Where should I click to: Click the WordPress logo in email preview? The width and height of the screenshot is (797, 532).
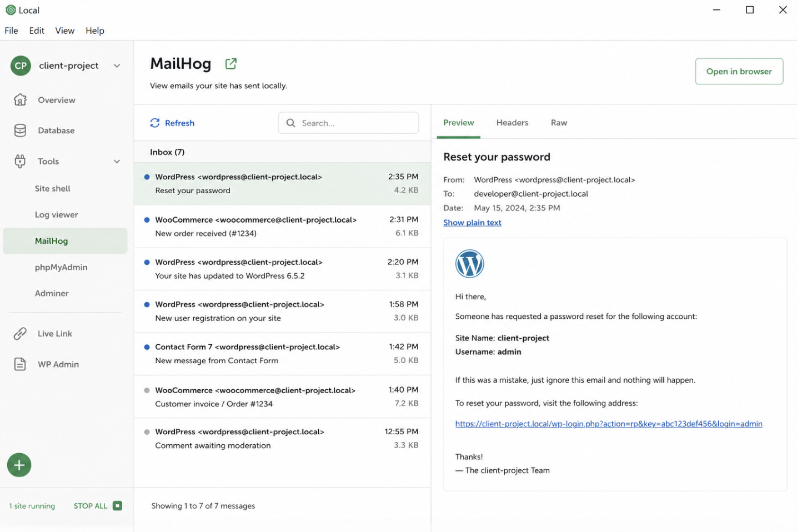469,264
